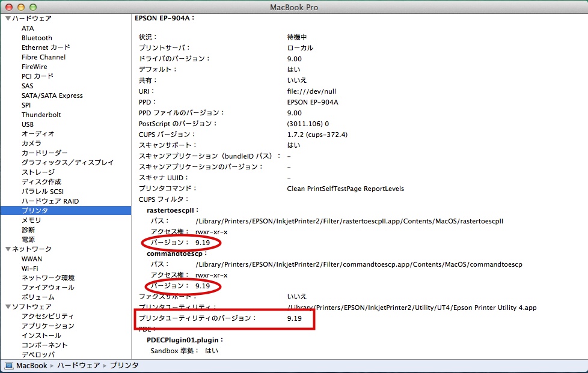588x373 pixels.
Task: Click the commandtoescp filter heading
Action: click(x=177, y=254)
